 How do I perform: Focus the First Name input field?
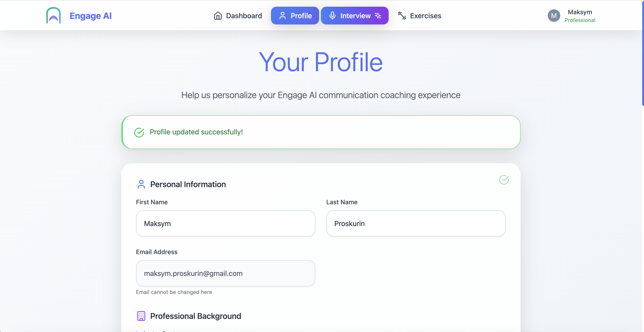point(226,223)
